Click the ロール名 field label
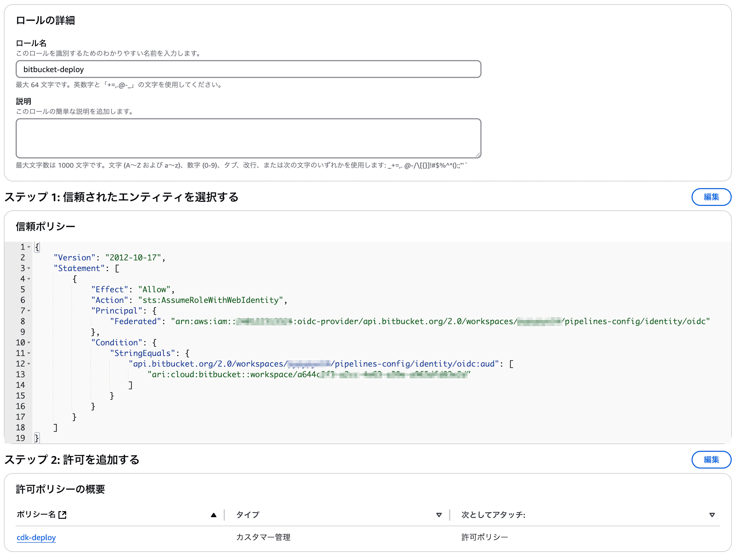This screenshot has height=560, width=739. (31, 43)
